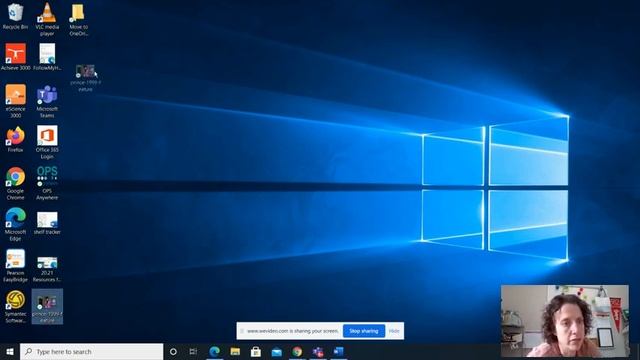
Task: Open Task View from the taskbar
Action: click(193, 351)
